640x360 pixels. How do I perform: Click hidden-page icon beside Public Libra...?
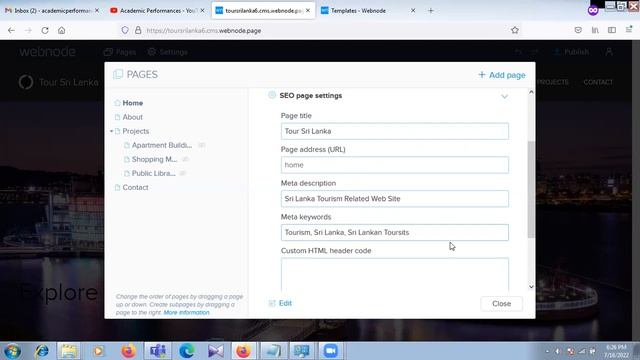(182, 173)
